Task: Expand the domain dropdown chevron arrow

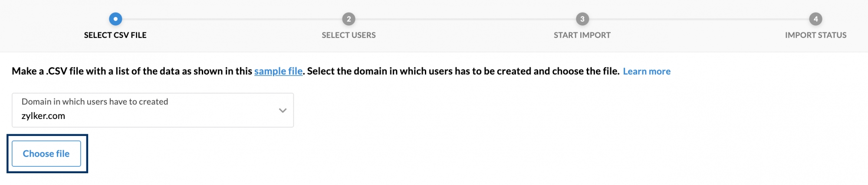Action: point(283,110)
